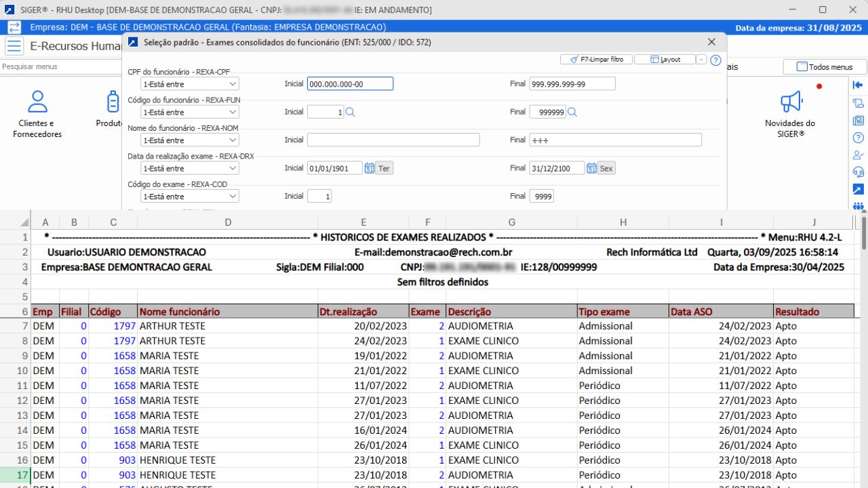Open the hamburger main menu

14,47
